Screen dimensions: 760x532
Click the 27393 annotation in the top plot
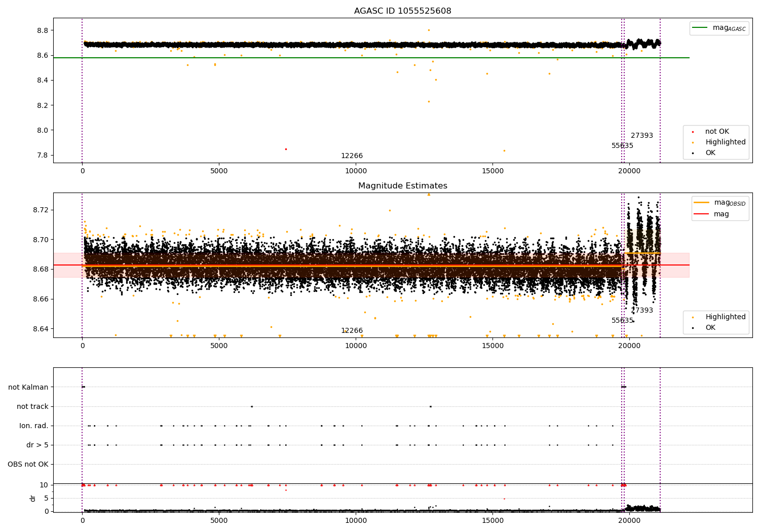point(642,136)
